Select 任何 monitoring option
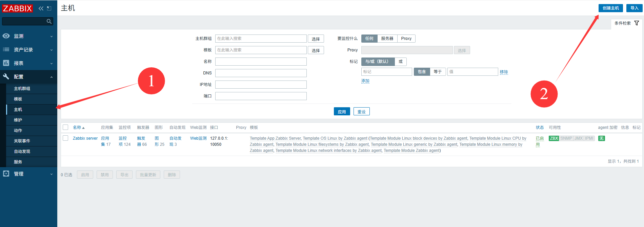Viewport: 644px width, 227px height. point(369,39)
